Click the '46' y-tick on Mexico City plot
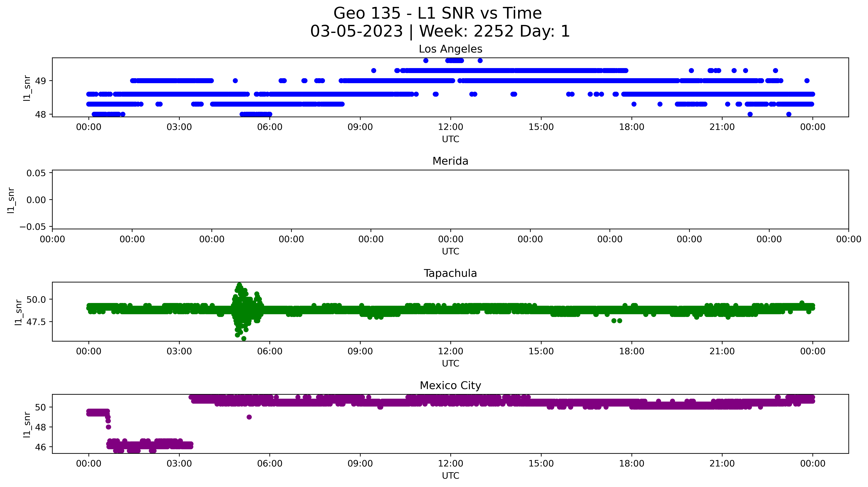Viewport: 868px width, 487px height. tap(40, 447)
